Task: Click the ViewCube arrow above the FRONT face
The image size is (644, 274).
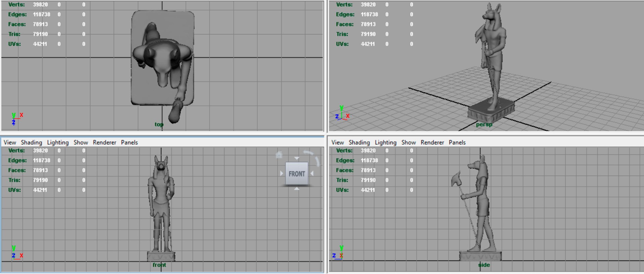Action: coord(297,158)
